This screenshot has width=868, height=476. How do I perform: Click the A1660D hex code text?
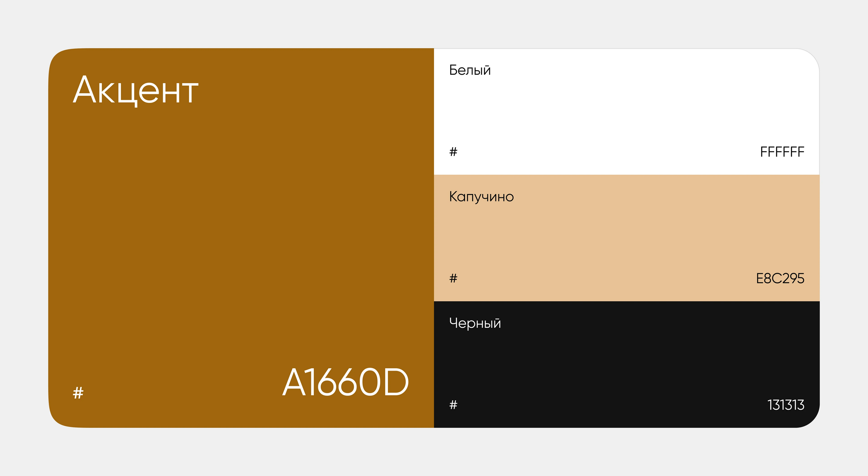(345, 382)
